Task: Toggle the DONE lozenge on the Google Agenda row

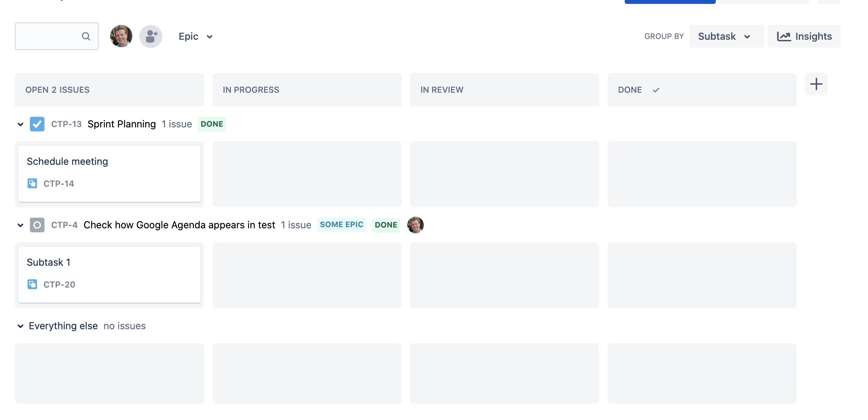Action: click(386, 225)
